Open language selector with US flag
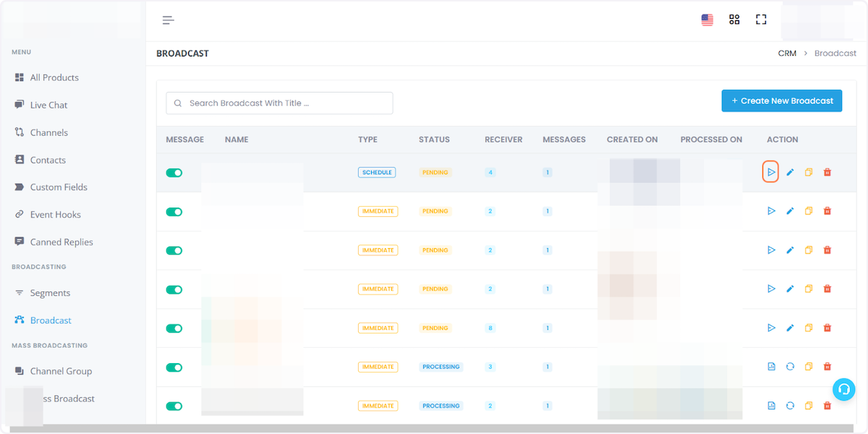 (x=707, y=20)
